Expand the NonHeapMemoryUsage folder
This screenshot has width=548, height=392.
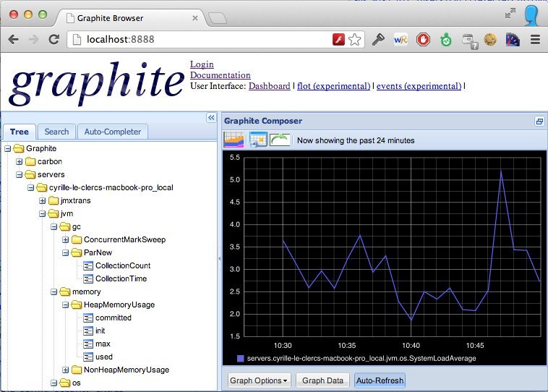pos(65,370)
